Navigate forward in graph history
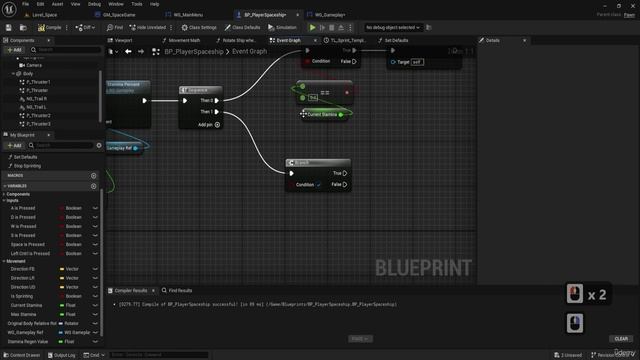Image resolution: width=640 pixels, height=360 pixels. point(141,52)
